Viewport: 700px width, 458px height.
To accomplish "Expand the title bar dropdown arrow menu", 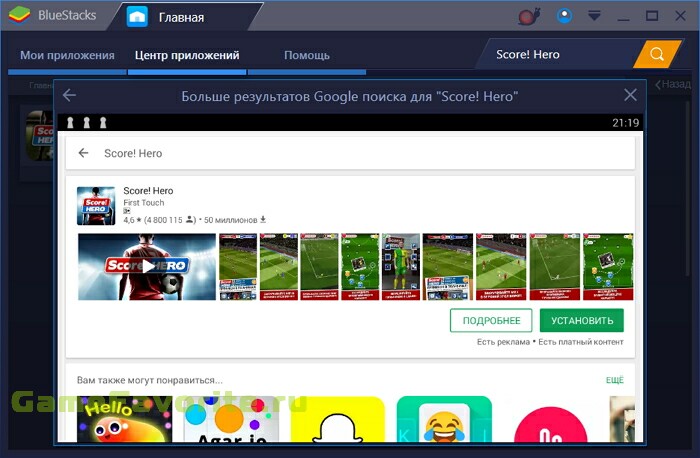I will (594, 16).
